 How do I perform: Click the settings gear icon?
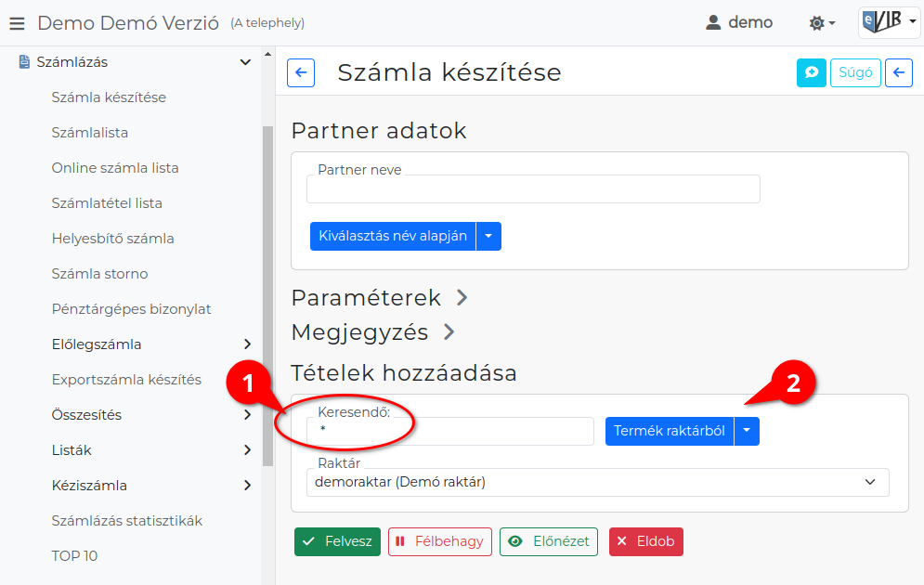(x=817, y=23)
